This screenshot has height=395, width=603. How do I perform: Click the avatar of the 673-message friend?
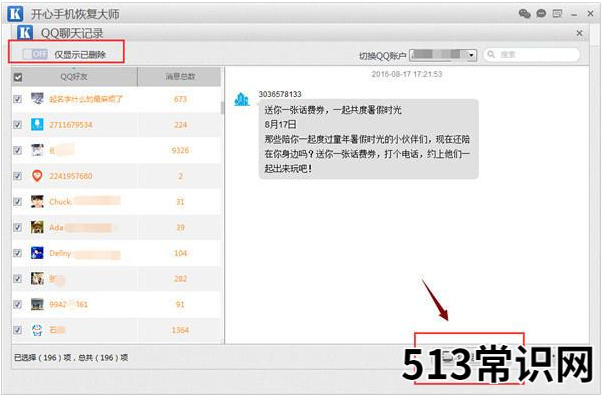[x=37, y=99]
